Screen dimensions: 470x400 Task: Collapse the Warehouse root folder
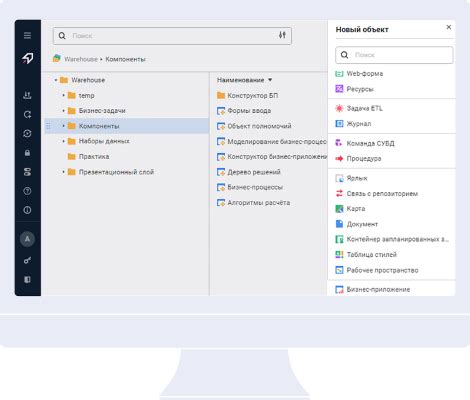click(x=56, y=80)
